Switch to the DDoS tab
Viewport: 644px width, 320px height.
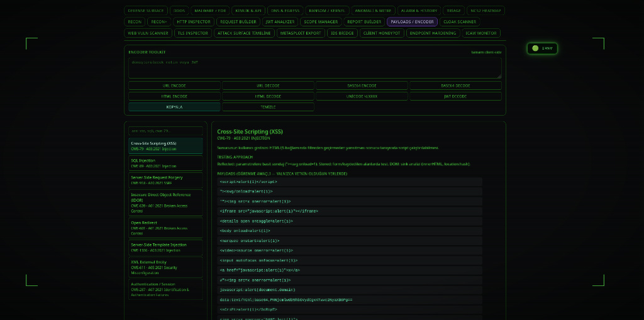point(179,11)
